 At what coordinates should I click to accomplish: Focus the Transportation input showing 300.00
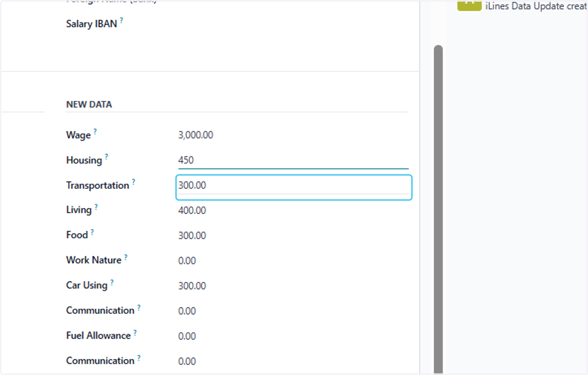pos(294,187)
